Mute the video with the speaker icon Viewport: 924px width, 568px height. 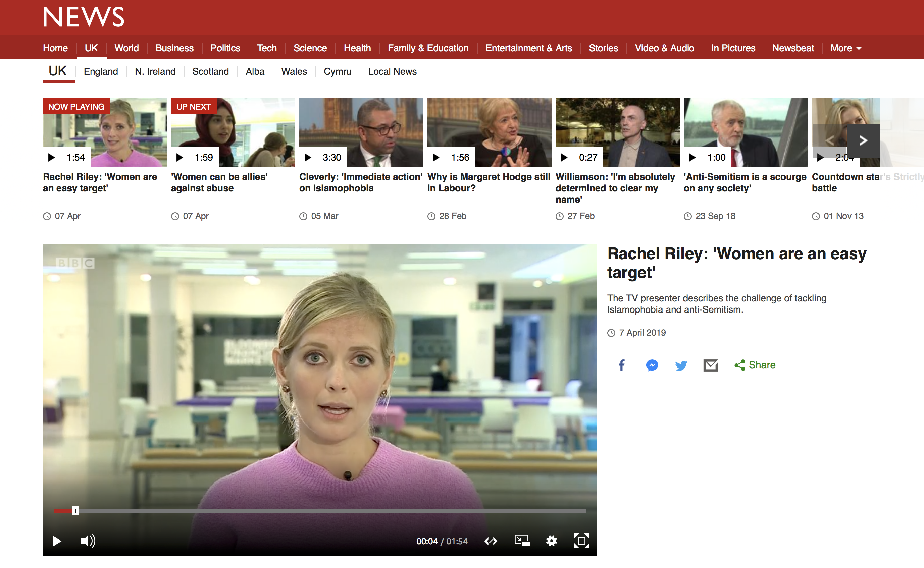(88, 541)
